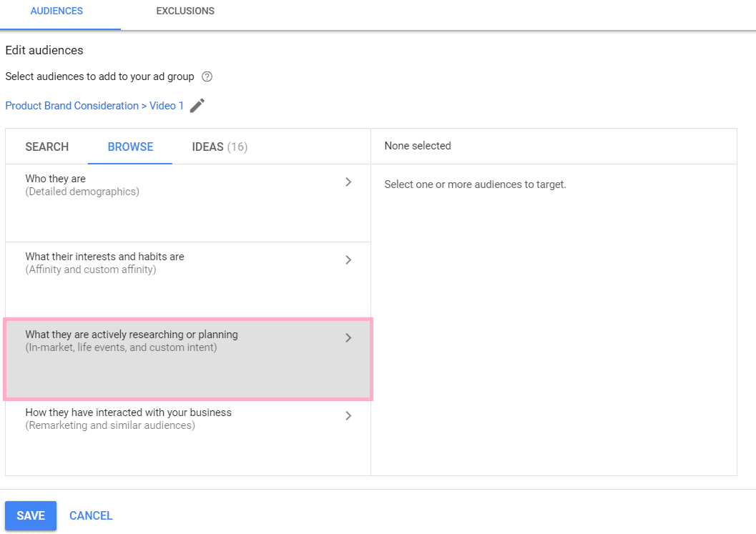Viewport: 756px width, 534px height.
Task: Click the CANCEL link
Action: 91,515
